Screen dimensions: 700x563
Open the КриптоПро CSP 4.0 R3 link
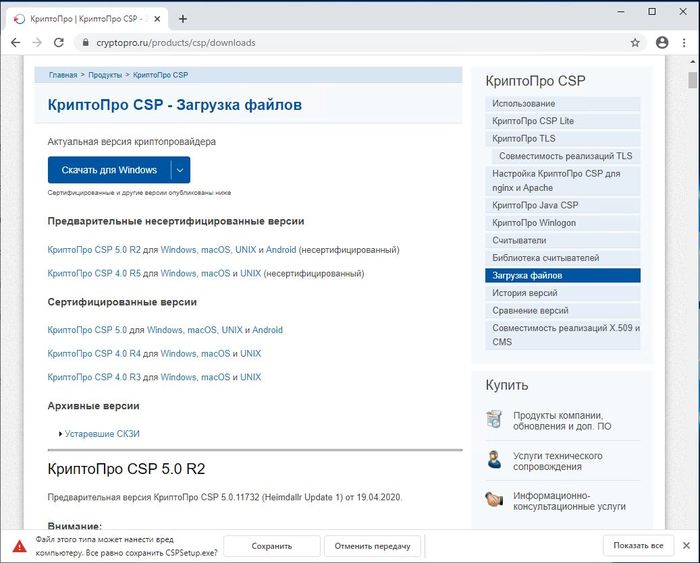[94, 377]
